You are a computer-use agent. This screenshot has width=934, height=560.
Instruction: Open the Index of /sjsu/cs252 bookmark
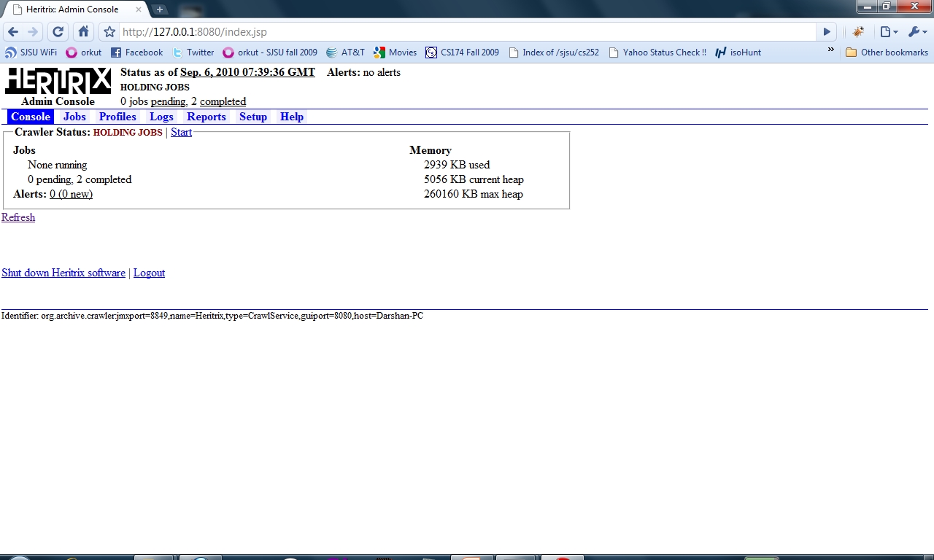[554, 52]
